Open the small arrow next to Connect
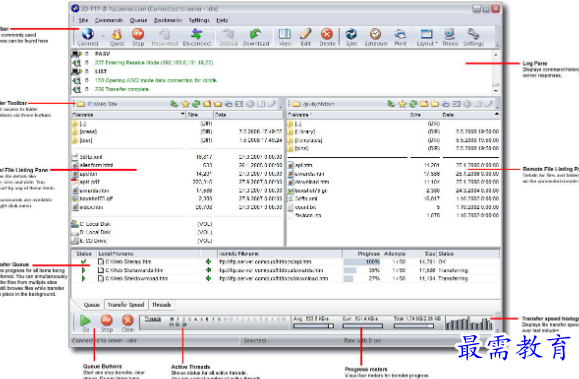The image size is (579, 379). pyautogui.click(x=103, y=36)
